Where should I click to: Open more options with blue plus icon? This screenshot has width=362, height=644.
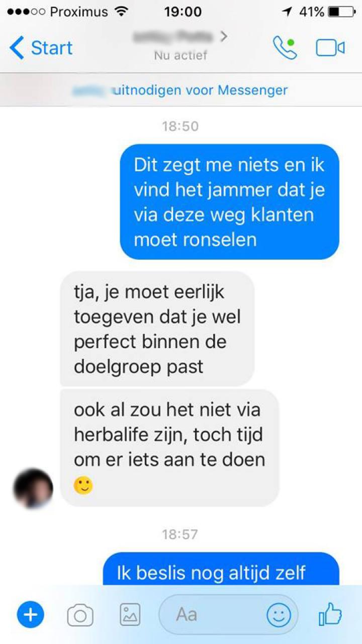(31, 615)
